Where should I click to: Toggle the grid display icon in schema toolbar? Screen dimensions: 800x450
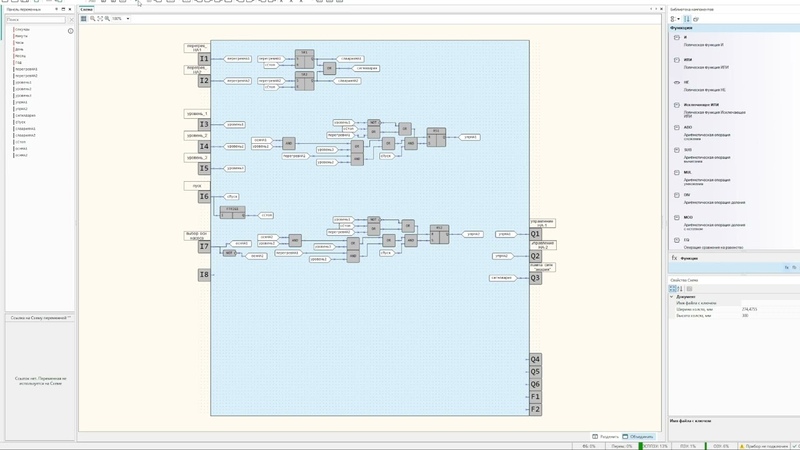pyautogui.click(x=84, y=19)
